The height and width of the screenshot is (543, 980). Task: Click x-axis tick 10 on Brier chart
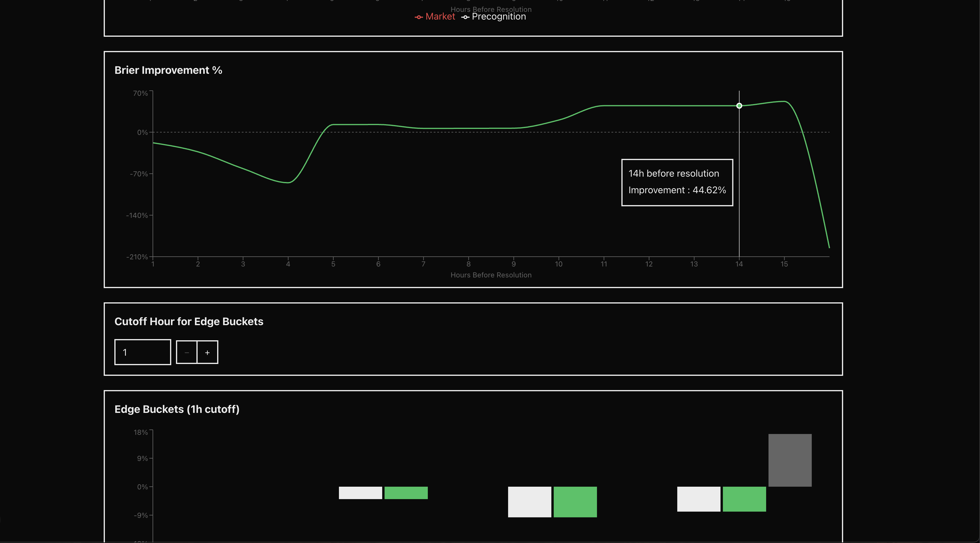tap(558, 264)
